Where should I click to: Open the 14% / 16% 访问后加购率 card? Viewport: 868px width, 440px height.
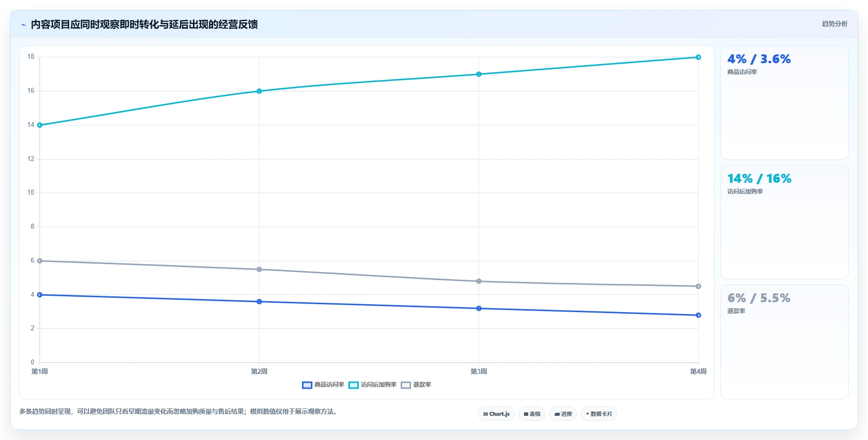(x=785, y=222)
